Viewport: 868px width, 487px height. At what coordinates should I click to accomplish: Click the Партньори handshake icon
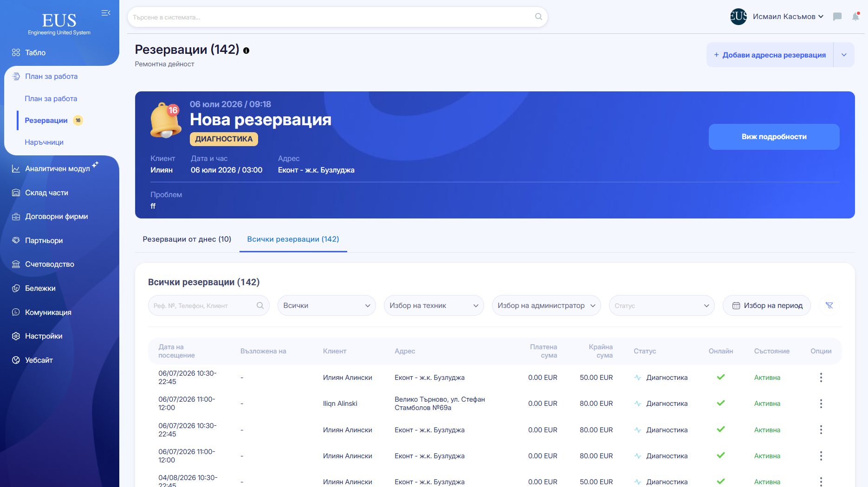[16, 240]
